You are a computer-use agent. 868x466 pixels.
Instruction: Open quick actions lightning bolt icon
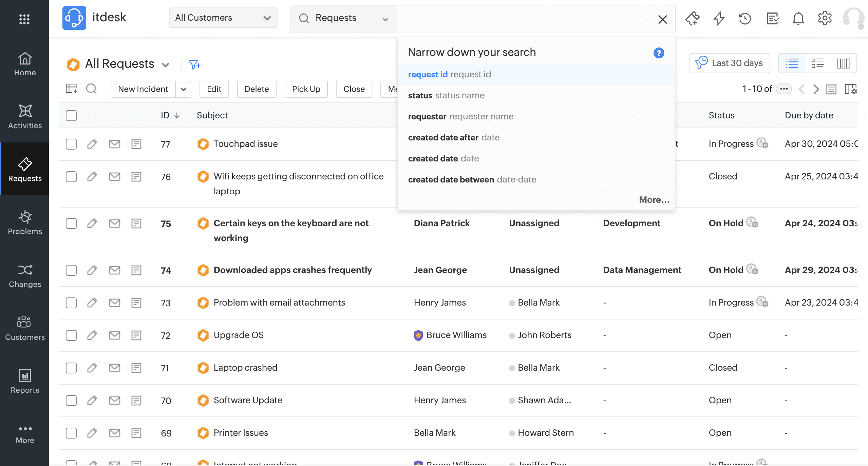[x=719, y=18]
